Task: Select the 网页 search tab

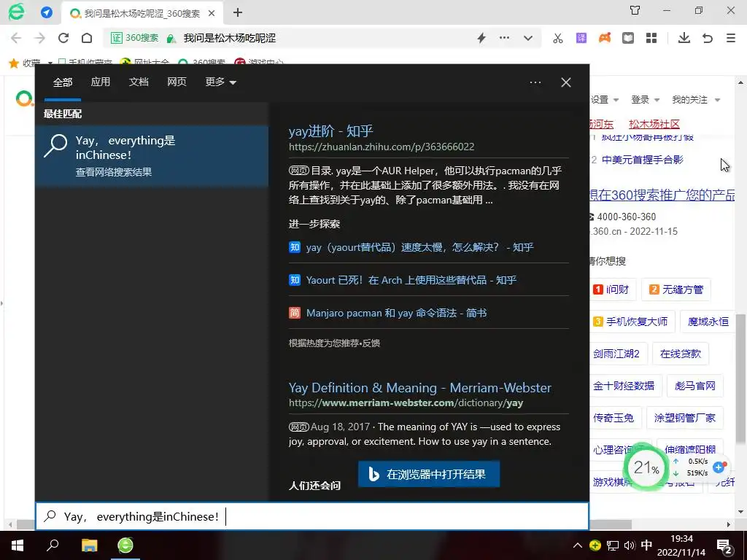Action: (177, 82)
